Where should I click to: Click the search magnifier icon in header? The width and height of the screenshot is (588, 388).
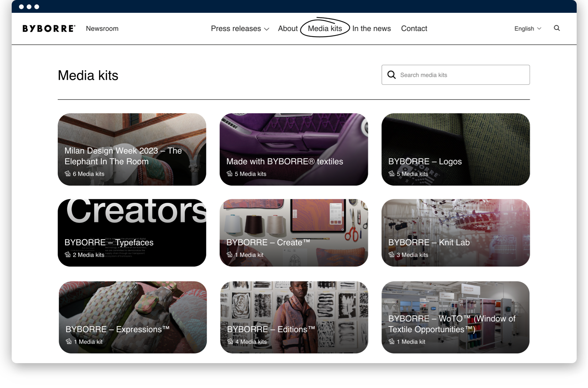click(x=557, y=28)
